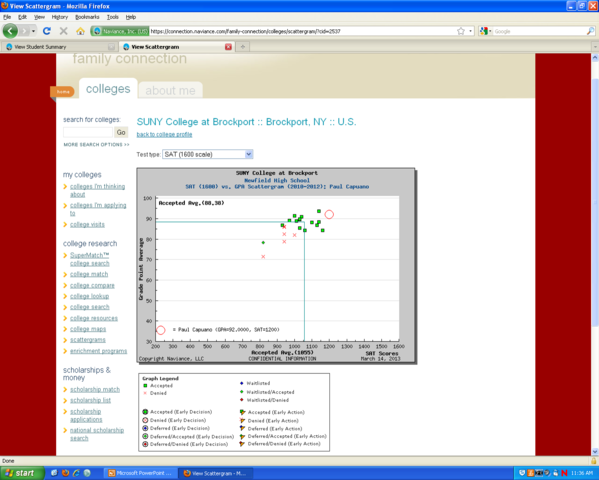The height and width of the screenshot is (480, 599).
Task: Close the View Scattergram tab
Action: (x=228, y=47)
